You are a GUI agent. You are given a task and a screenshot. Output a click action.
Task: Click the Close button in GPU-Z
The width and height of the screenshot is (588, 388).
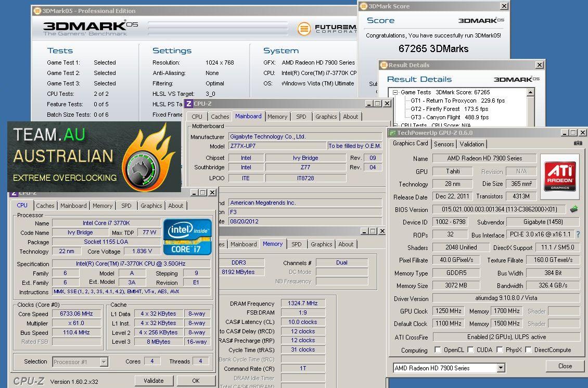point(565,366)
